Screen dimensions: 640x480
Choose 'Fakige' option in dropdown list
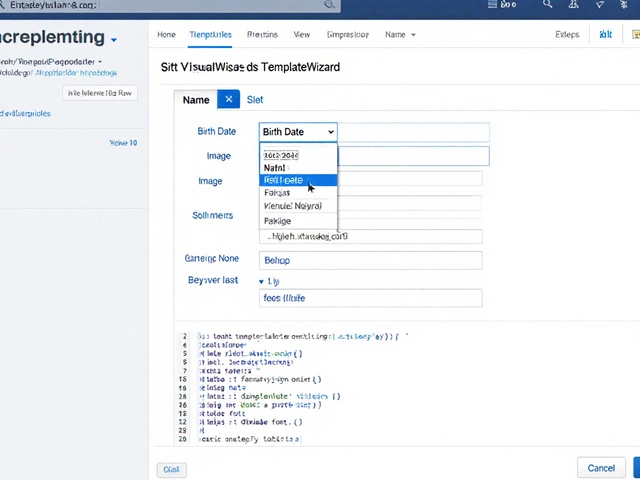click(x=278, y=221)
